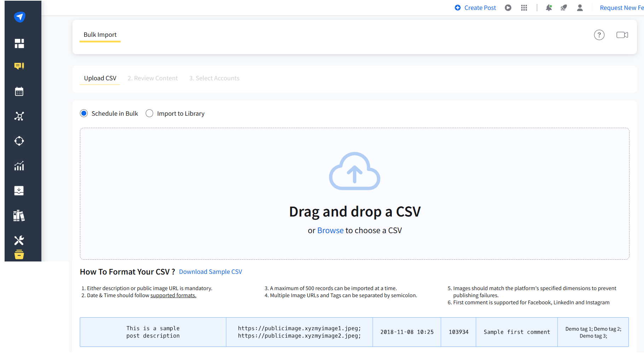Click Browse to choose a CSV
Image resolution: width=644 pixels, height=357 pixels.
pyautogui.click(x=330, y=230)
